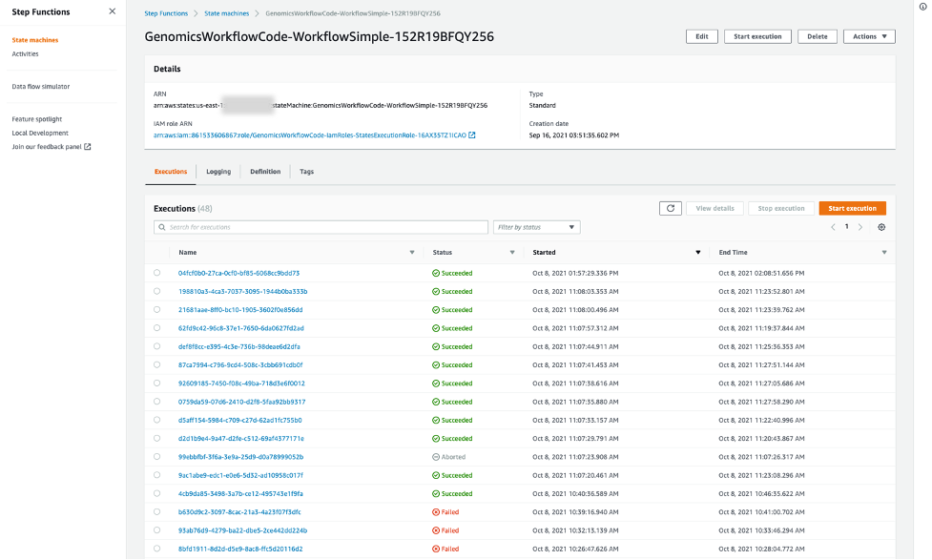Select radio button for execution 198810a3
The width and height of the screenshot is (932, 560).
156,291
